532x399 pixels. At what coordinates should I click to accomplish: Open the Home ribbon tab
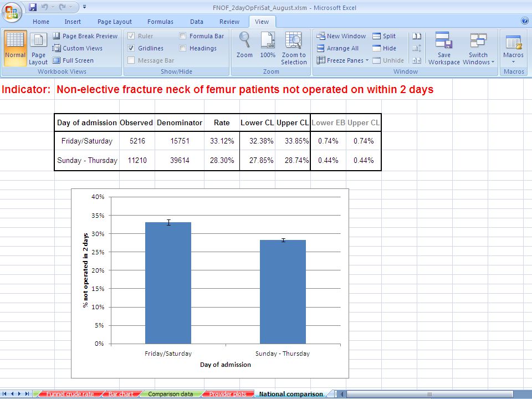[x=41, y=22]
